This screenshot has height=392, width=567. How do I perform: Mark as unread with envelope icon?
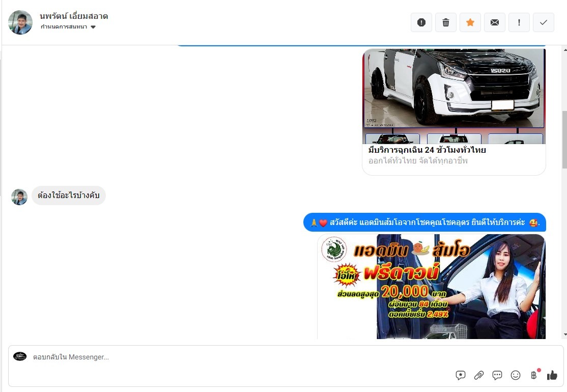point(494,22)
